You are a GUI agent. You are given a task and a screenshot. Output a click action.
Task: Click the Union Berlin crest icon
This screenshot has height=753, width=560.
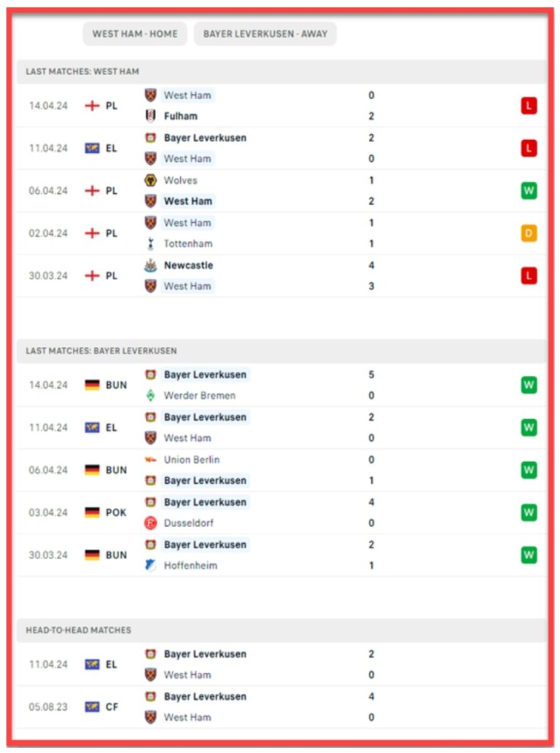pos(150,459)
